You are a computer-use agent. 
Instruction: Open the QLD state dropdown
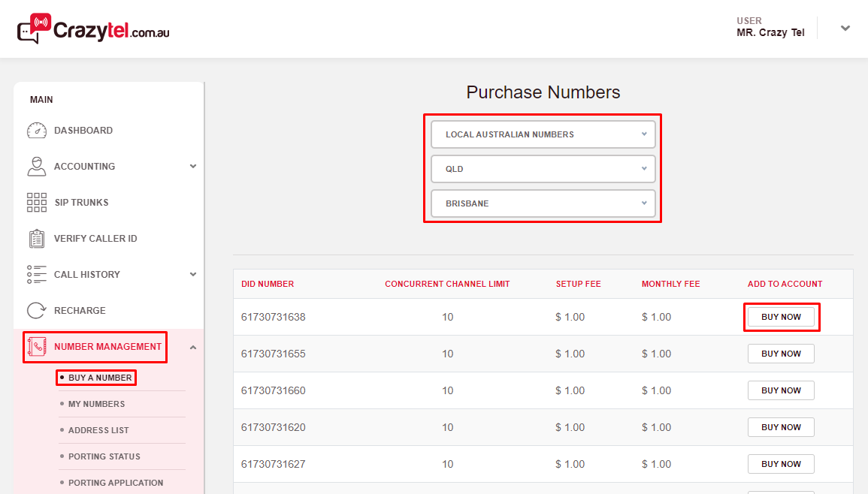(543, 169)
